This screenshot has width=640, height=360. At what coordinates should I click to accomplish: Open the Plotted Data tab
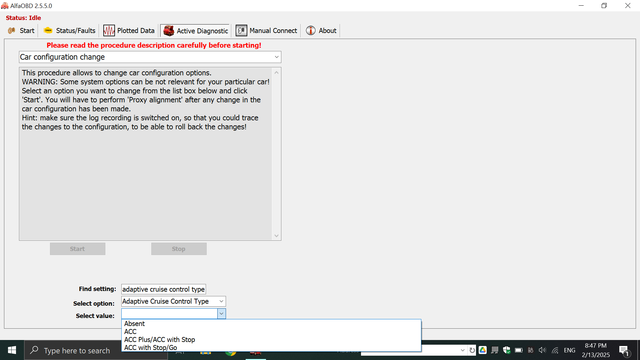(129, 31)
